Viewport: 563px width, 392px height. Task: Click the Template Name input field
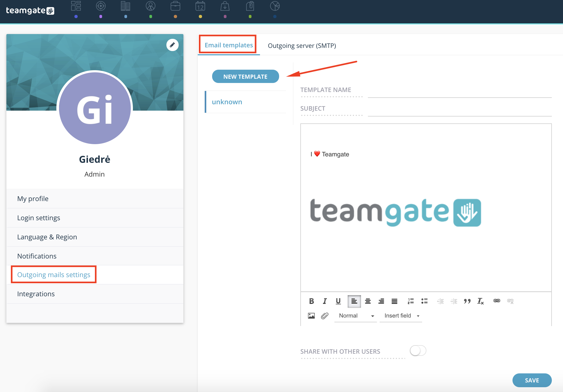[460, 92]
